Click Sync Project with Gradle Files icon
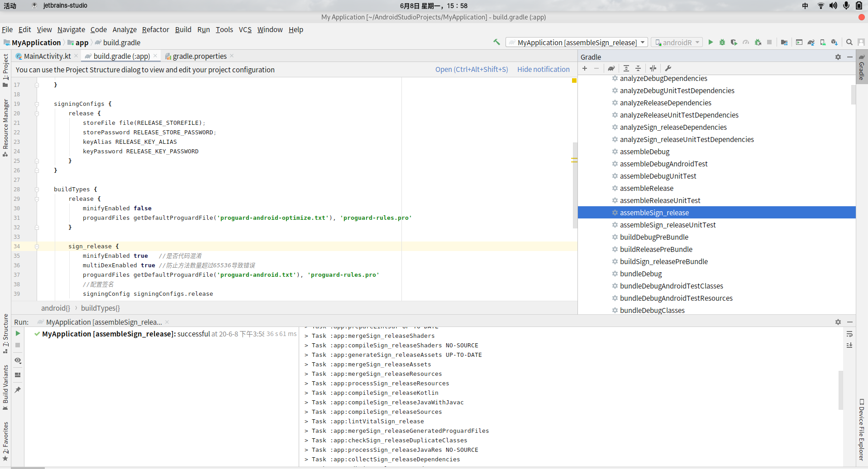The image size is (868, 469). [x=811, y=42]
